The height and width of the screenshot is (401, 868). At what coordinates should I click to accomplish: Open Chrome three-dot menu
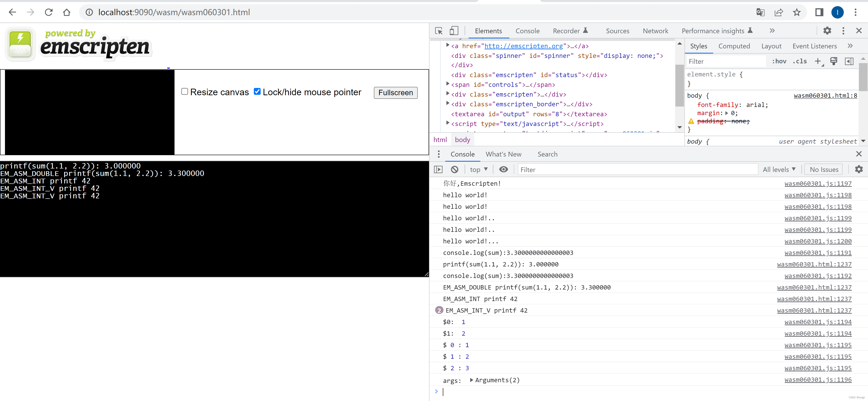[x=856, y=12]
